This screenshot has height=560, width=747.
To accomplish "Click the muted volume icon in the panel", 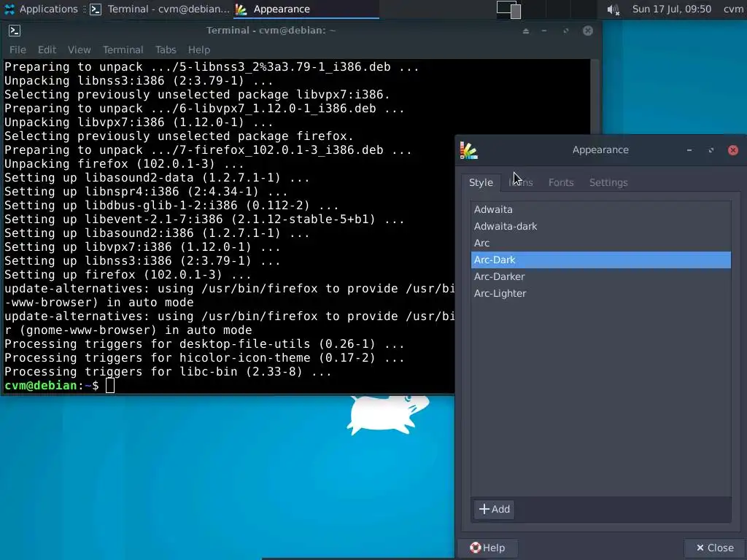I will (613, 9).
